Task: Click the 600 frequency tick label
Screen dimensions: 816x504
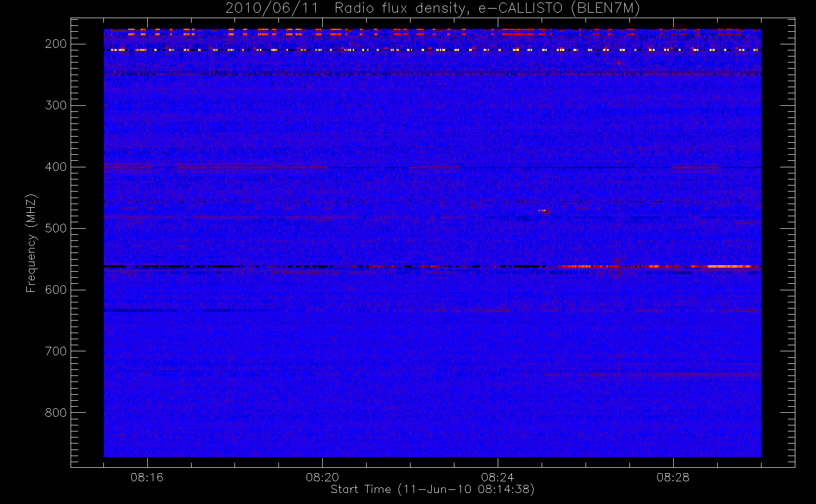Action: coord(55,290)
